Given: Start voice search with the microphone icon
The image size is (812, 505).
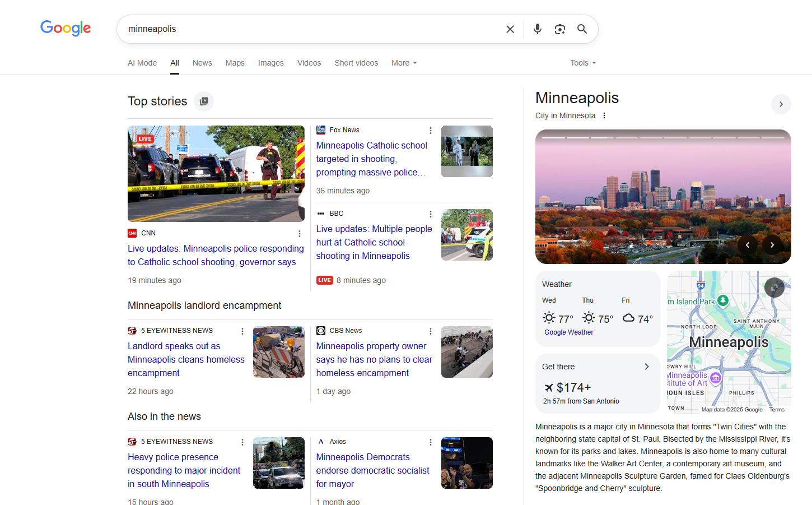Looking at the screenshot, I should pos(538,29).
